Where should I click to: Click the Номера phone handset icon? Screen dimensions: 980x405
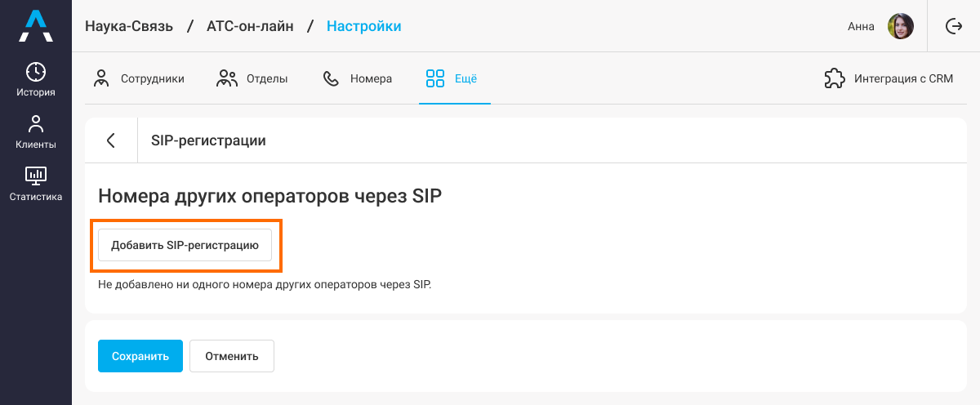(x=331, y=78)
